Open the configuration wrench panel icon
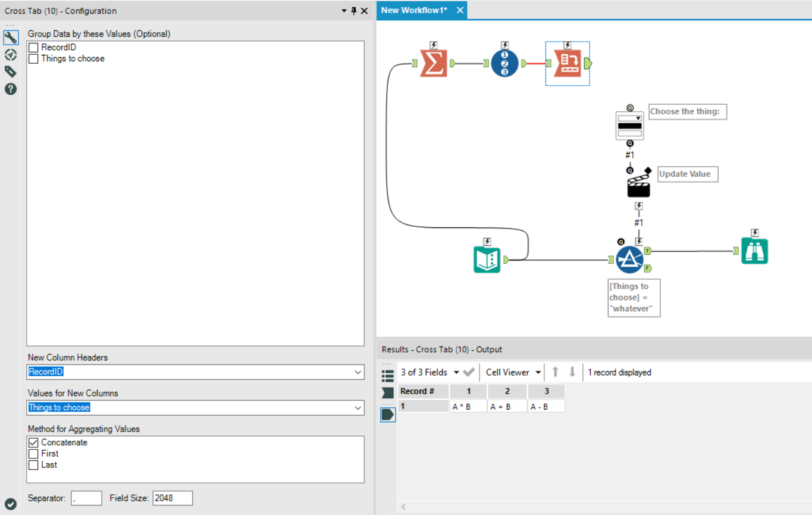The height and width of the screenshot is (515, 812). [10, 37]
